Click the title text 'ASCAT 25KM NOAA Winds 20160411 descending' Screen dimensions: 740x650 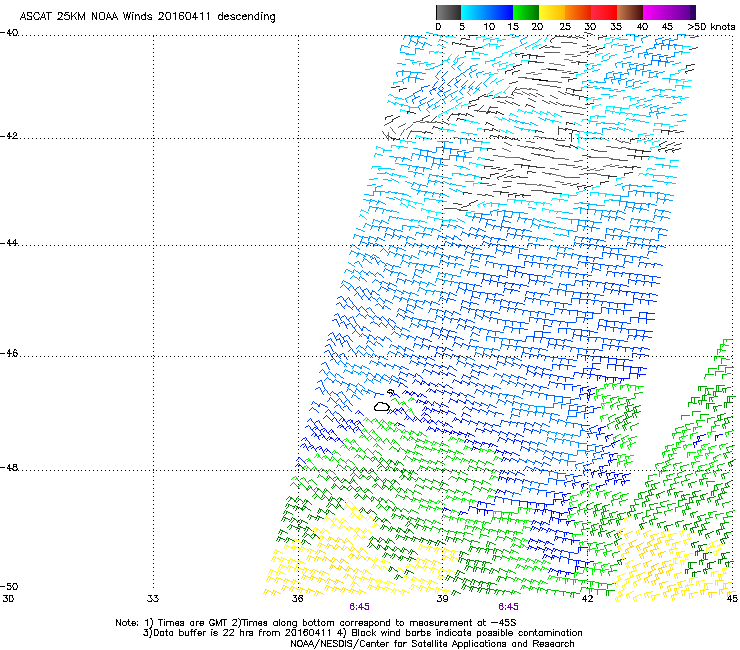pyautogui.click(x=147, y=16)
